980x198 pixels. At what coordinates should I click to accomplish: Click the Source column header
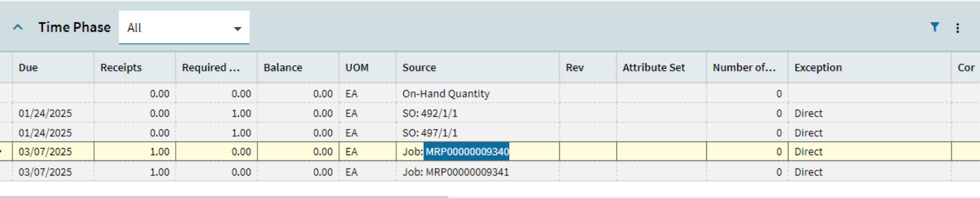[477, 67]
